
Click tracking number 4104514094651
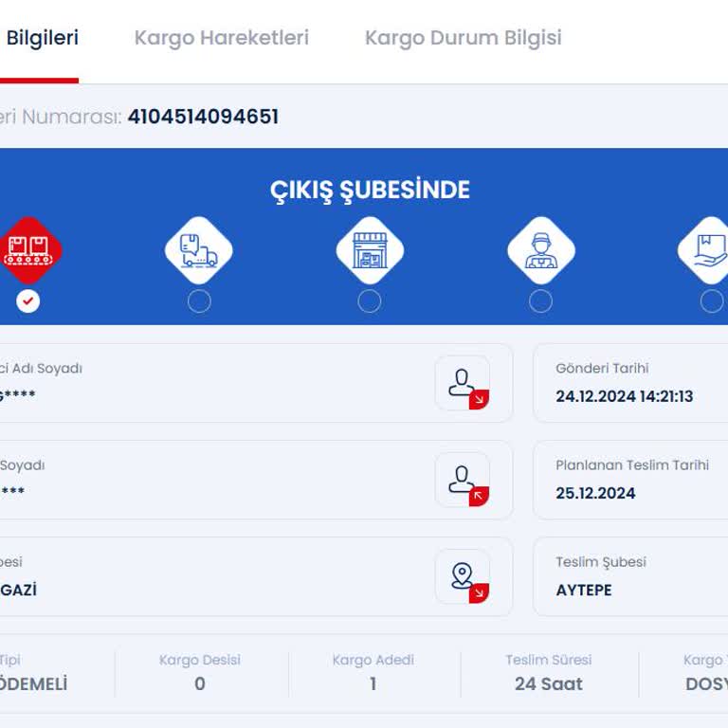click(x=204, y=117)
